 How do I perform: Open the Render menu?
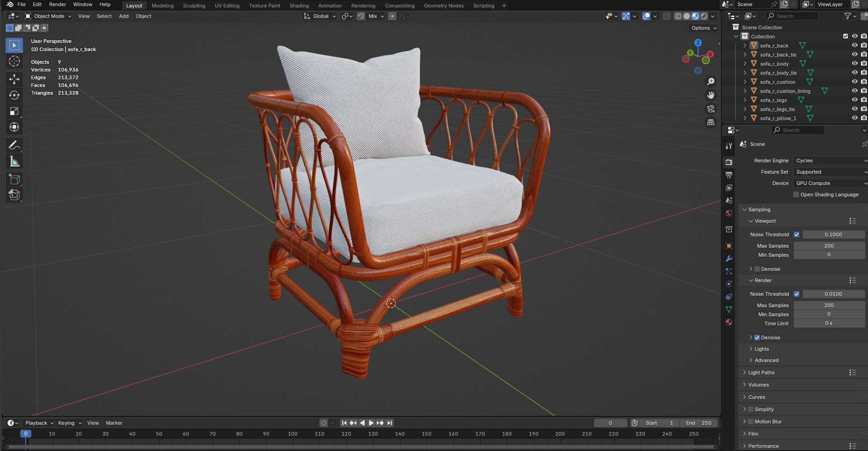[x=57, y=5]
